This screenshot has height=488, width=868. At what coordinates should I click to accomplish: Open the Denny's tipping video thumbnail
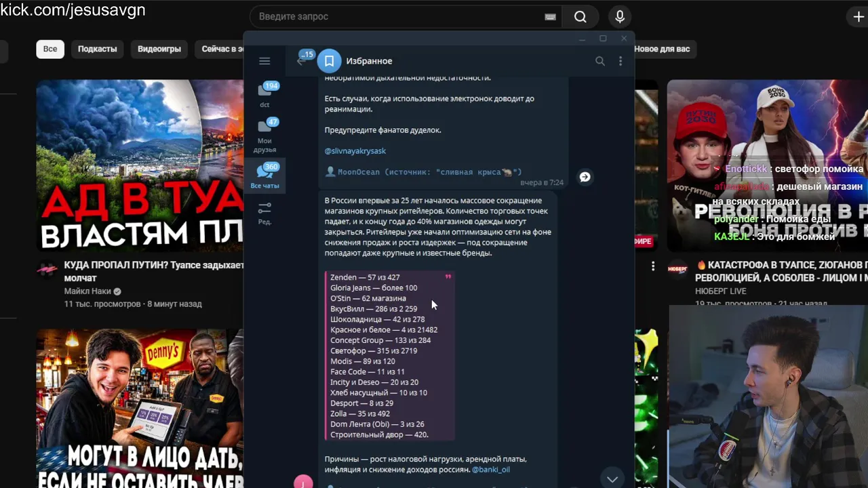[140, 408]
